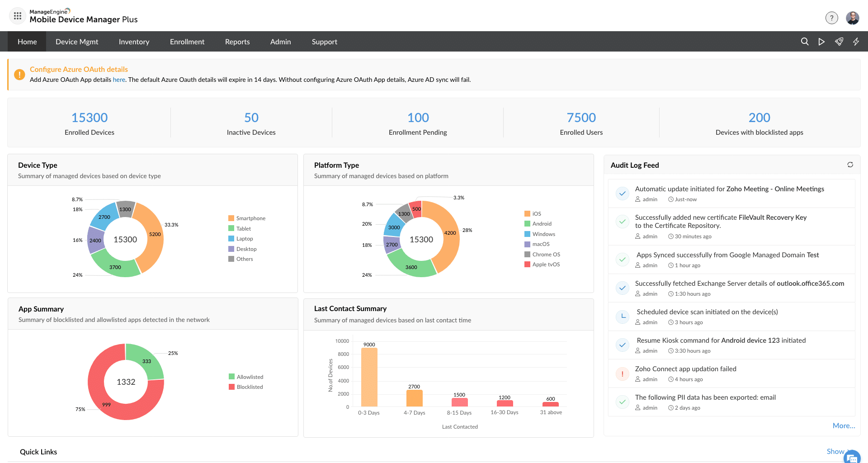Click the help question mark icon
Viewport: 868px width, 463px height.
pyautogui.click(x=831, y=18)
